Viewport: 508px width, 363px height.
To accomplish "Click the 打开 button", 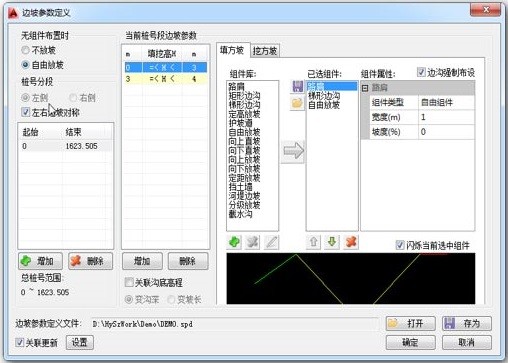I will (411, 323).
